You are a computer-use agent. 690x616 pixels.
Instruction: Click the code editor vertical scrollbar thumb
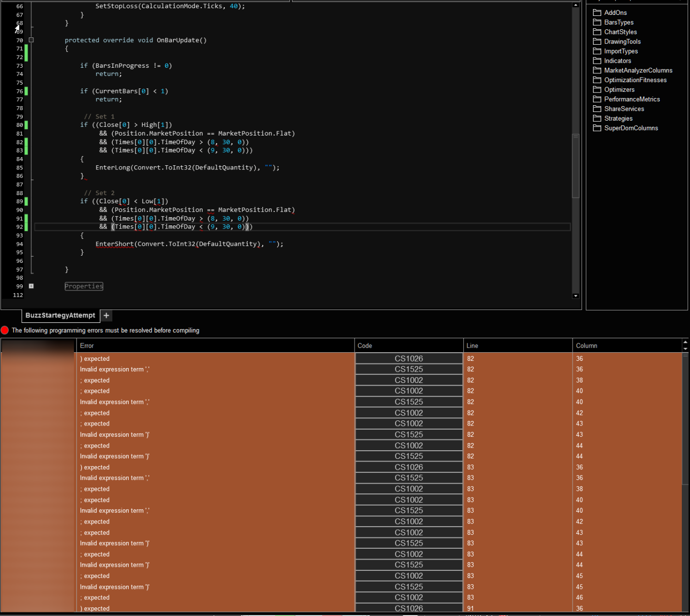[576, 166]
